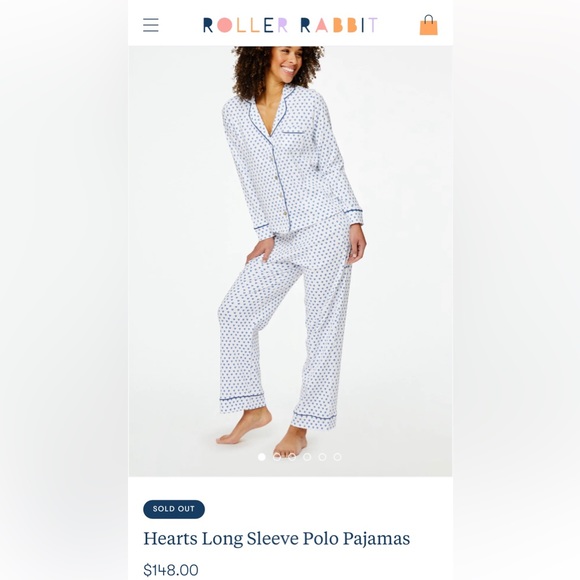Tap the pink letter O in logo
The width and height of the screenshot is (580, 580).
point(225,25)
